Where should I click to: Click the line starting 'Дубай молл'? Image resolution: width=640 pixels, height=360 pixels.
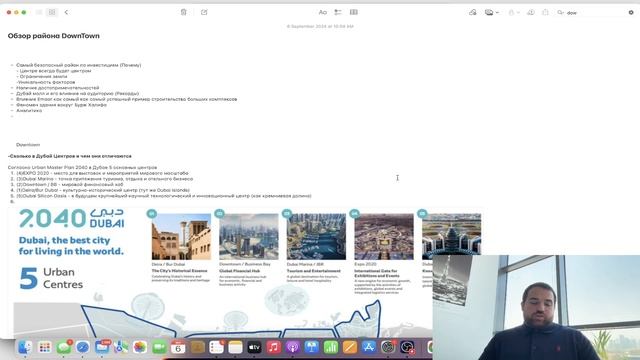pos(78,93)
